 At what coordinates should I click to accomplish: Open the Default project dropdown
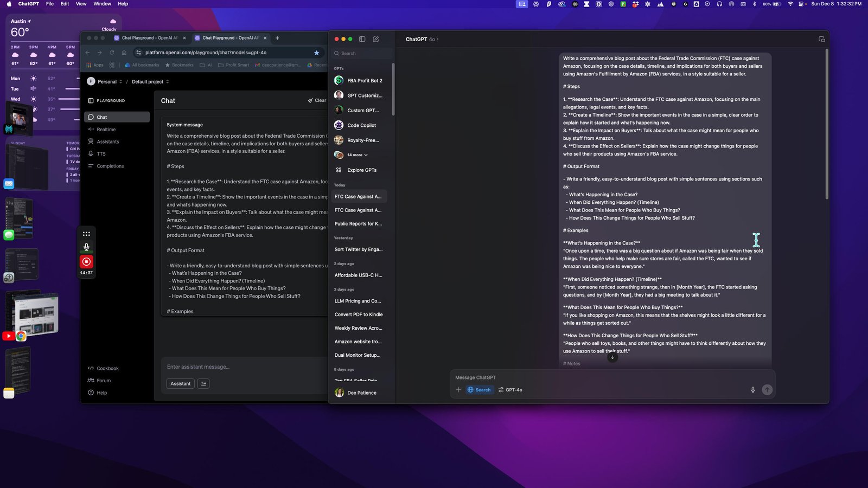pos(150,82)
